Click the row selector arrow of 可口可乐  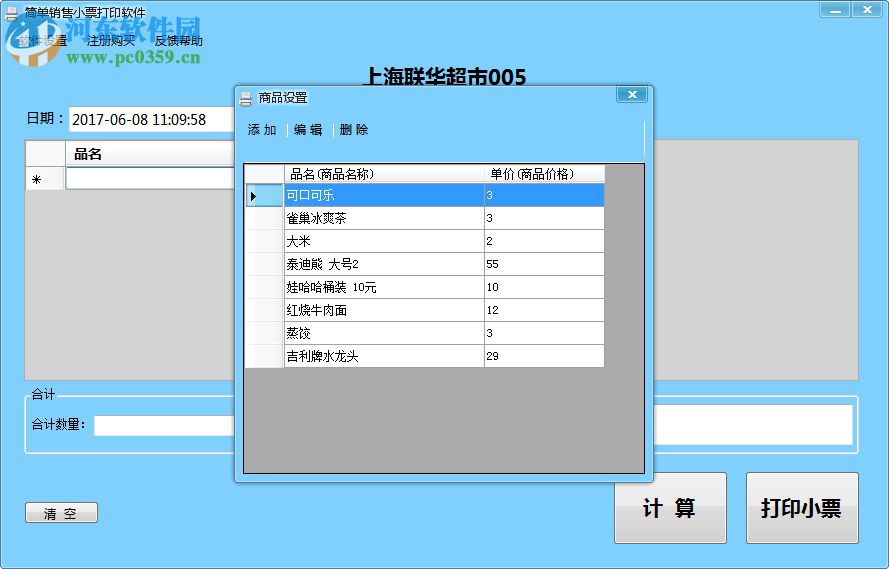click(264, 196)
